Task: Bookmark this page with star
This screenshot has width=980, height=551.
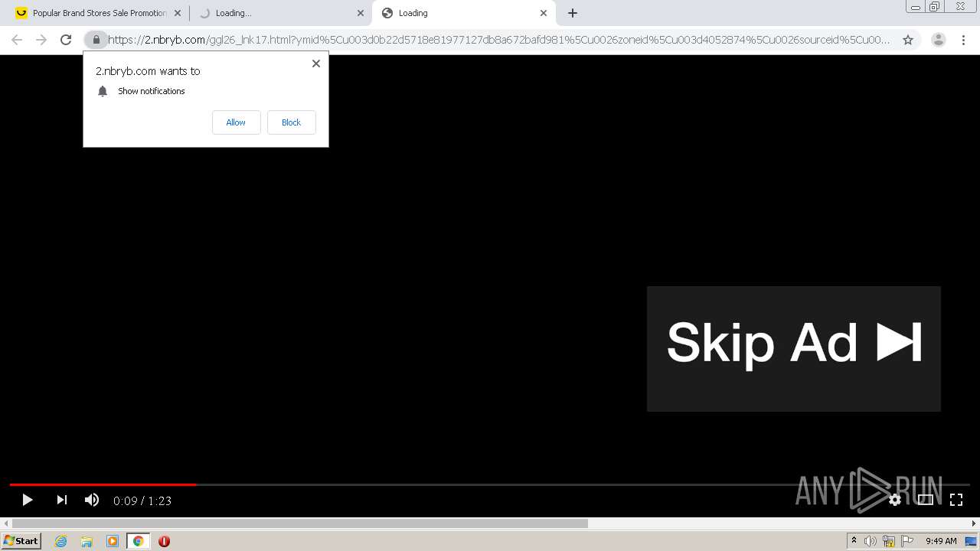Action: [x=907, y=40]
